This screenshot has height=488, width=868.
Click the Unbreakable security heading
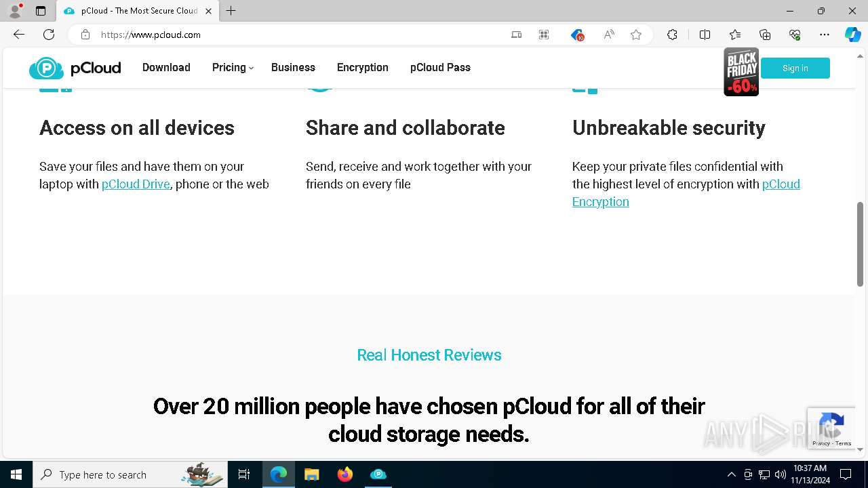pos(669,128)
